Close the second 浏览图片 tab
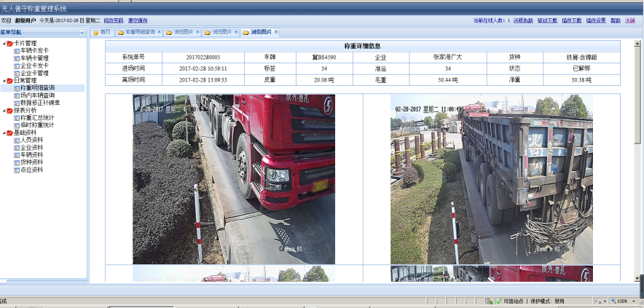 pyautogui.click(x=236, y=32)
